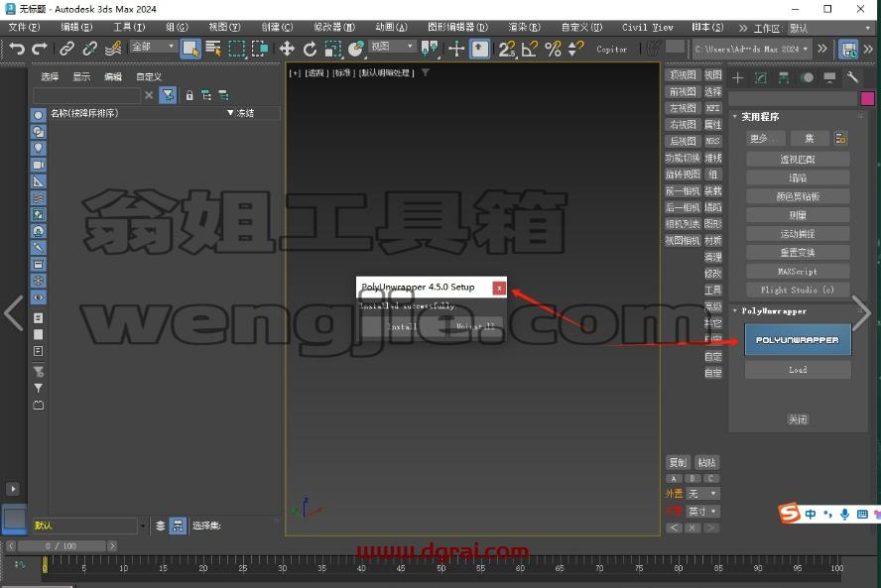Open the 修改器(M) menu
The height and width of the screenshot is (588, 881).
click(334, 27)
